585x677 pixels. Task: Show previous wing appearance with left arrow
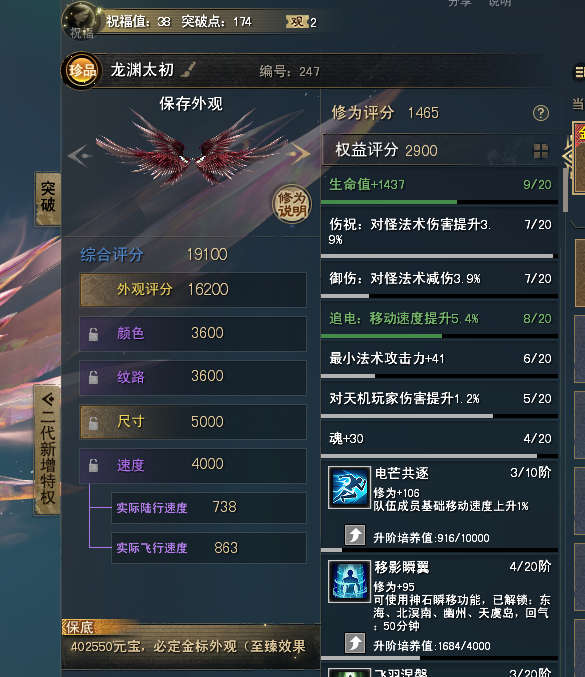(79, 155)
